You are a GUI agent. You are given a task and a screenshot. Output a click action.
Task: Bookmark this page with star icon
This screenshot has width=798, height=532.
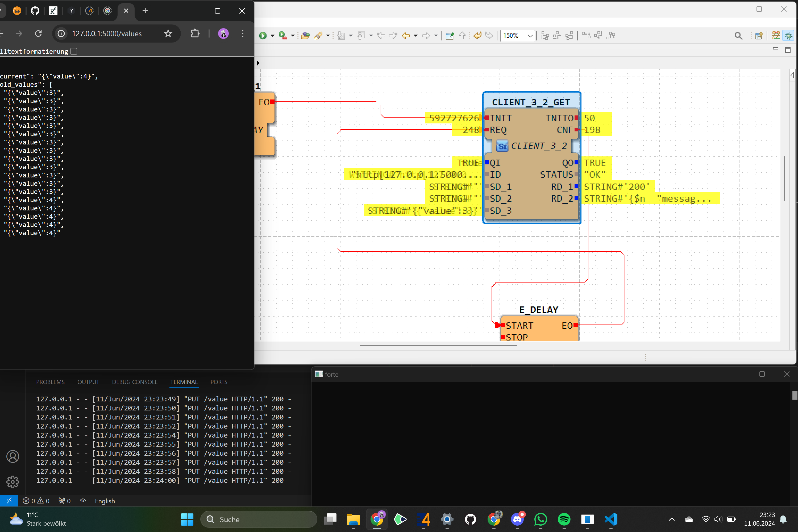coord(168,34)
